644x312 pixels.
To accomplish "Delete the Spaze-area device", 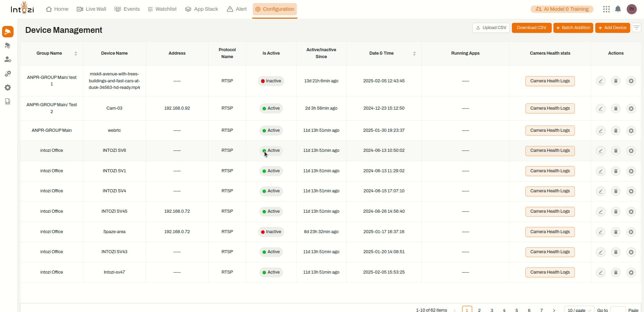I will tap(616, 232).
